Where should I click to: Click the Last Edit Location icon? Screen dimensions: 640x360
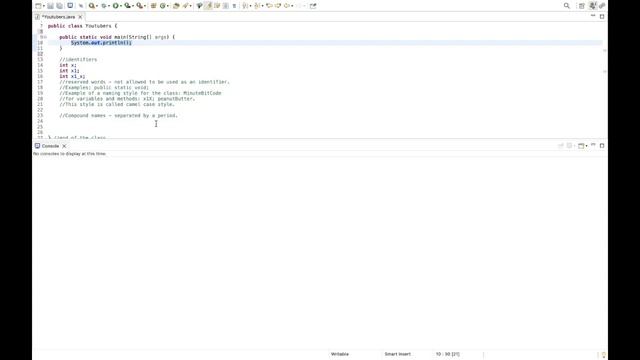pos(269,6)
